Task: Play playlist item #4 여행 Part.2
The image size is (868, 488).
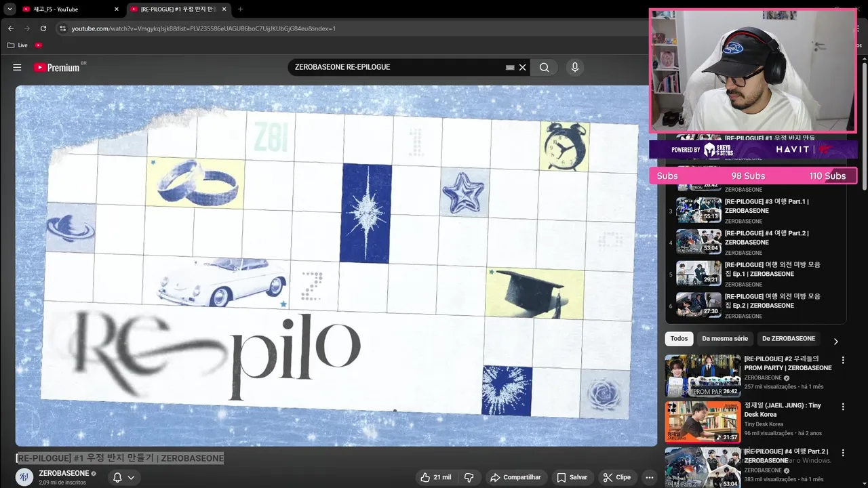Action: pyautogui.click(x=755, y=242)
